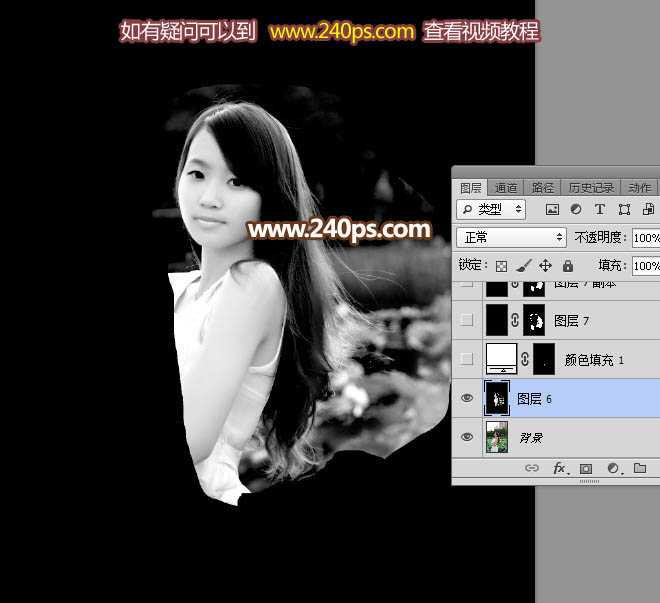Select the 颜色填充 1 layer mask thumbnail
This screenshot has width=660, height=603.
tap(543, 359)
